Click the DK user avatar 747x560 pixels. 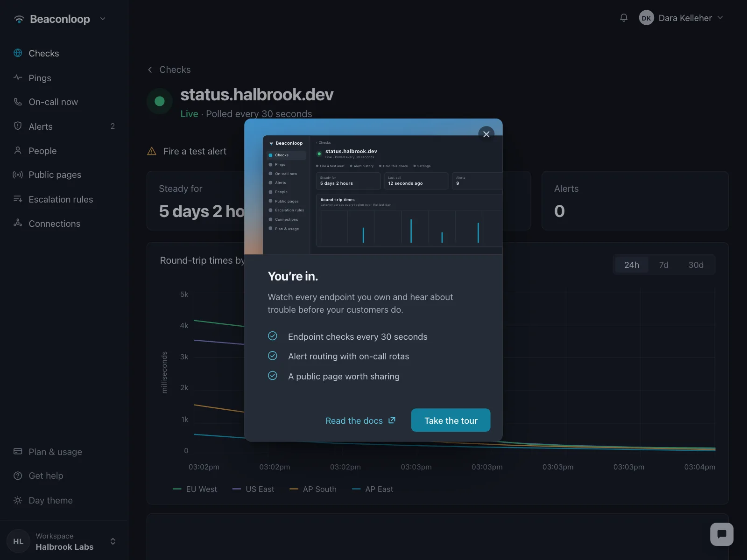[x=646, y=18]
